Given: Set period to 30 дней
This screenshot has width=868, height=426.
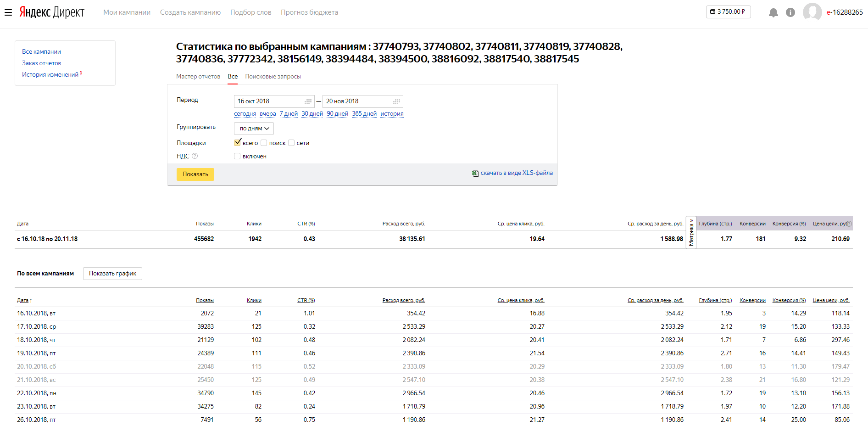Looking at the screenshot, I should [312, 114].
